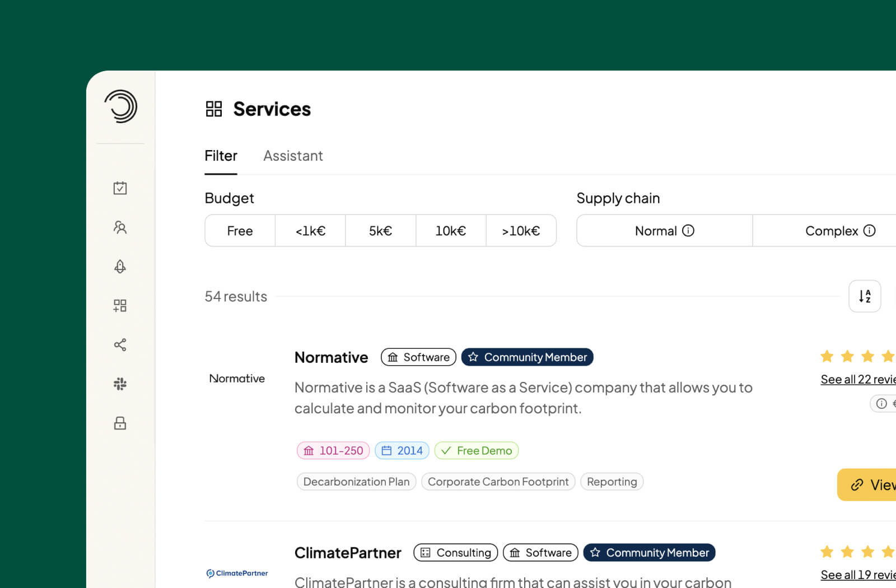Open the calendar checklist sidebar icon

120,188
